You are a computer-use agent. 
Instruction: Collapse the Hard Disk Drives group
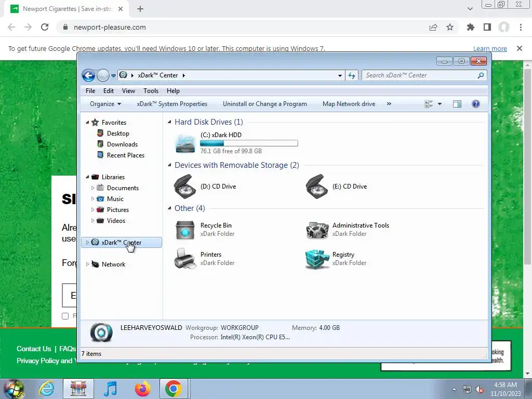point(169,122)
